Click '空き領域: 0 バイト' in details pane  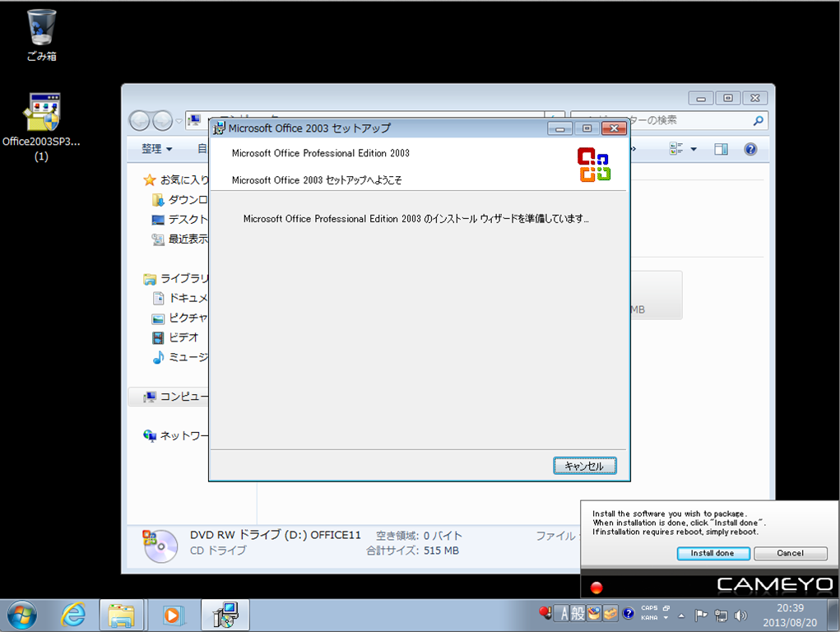coord(419,536)
